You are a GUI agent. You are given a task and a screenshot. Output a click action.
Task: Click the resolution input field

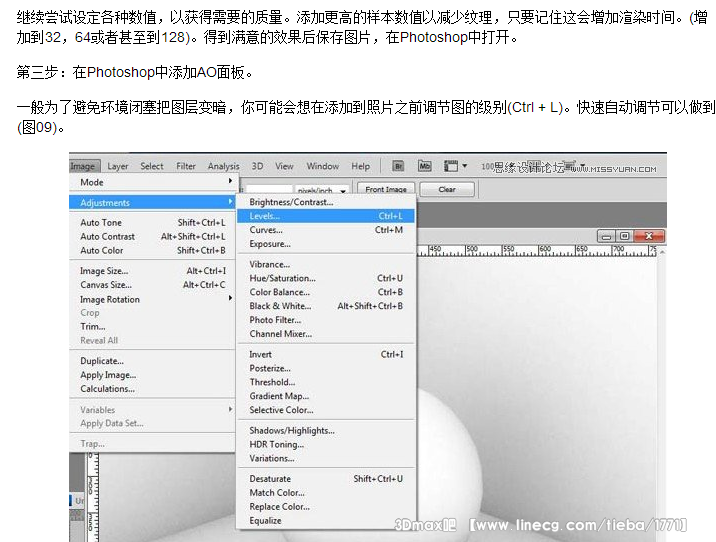(x=269, y=190)
